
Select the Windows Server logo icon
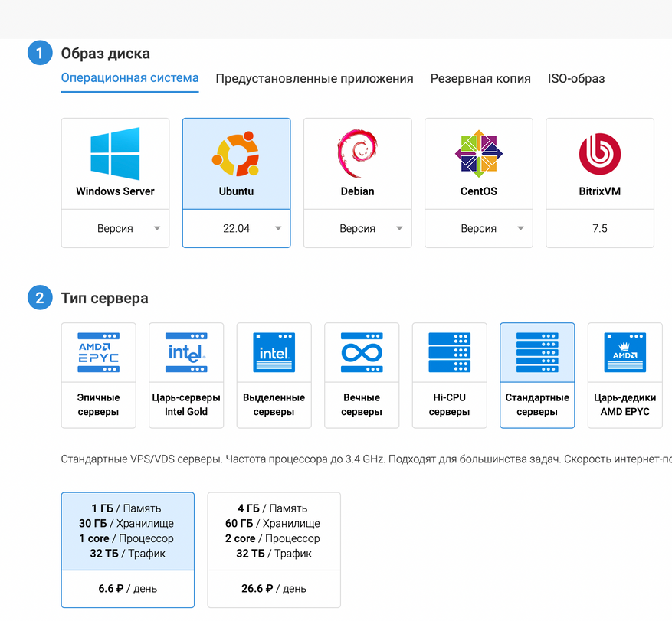tap(115, 153)
